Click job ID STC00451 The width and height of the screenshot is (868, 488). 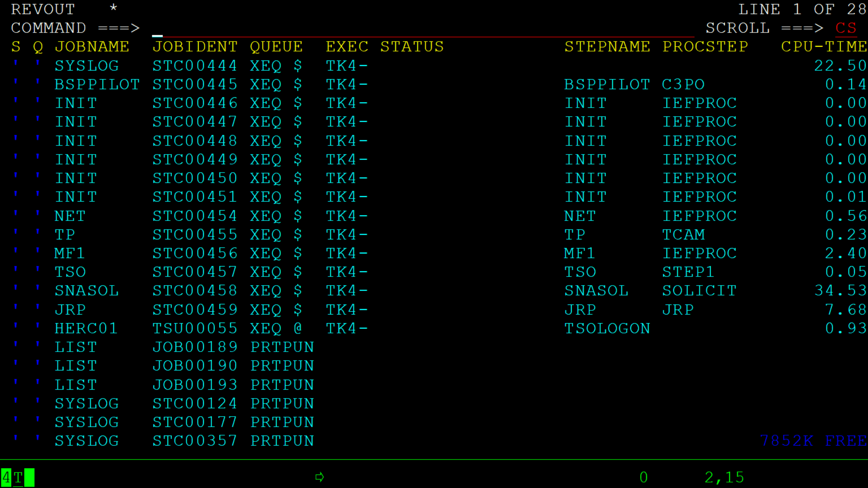[195, 197]
